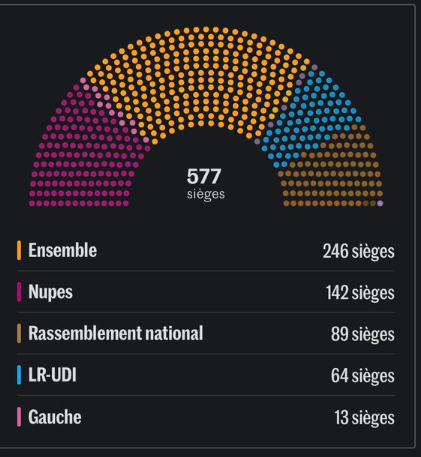The image size is (421, 457).
Task: Click the magenta Nupes legend color bar
Action: 19,292
